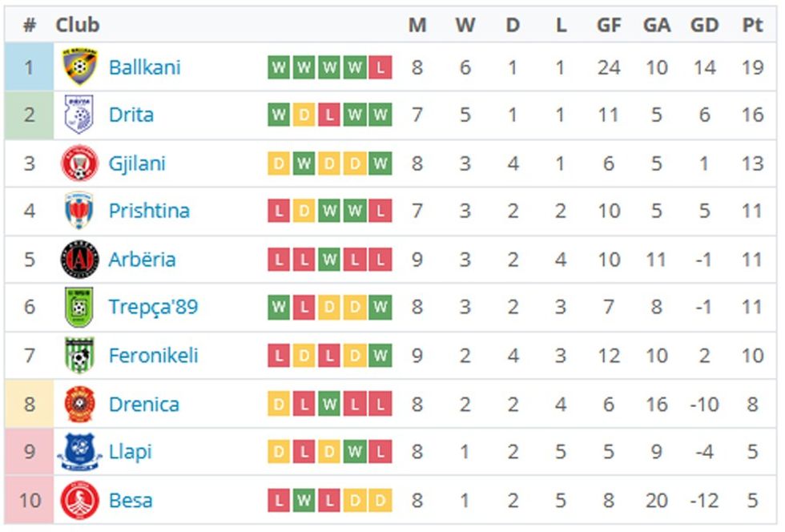Click the Arbëria club logo
This screenshot has width=785, height=532.
79,260
